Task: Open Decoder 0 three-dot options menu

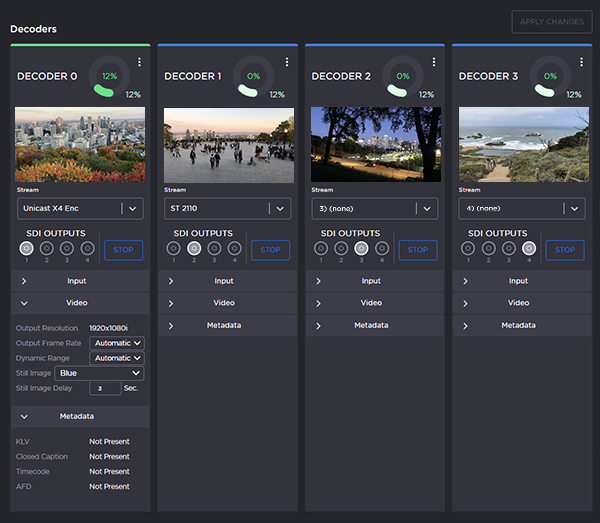Action: point(140,62)
